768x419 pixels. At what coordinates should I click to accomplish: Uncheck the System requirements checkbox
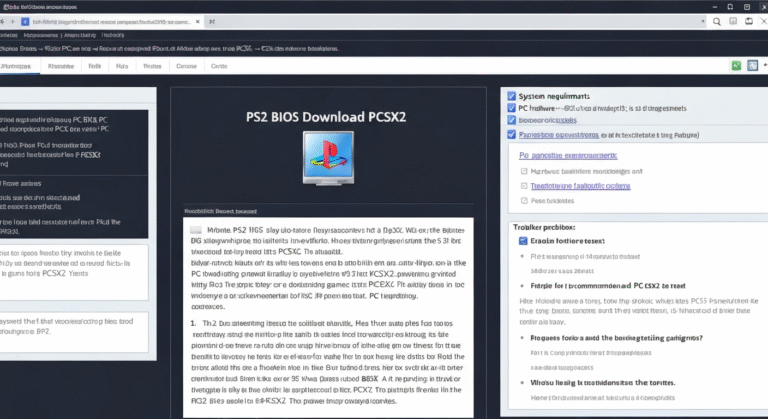pyautogui.click(x=511, y=96)
